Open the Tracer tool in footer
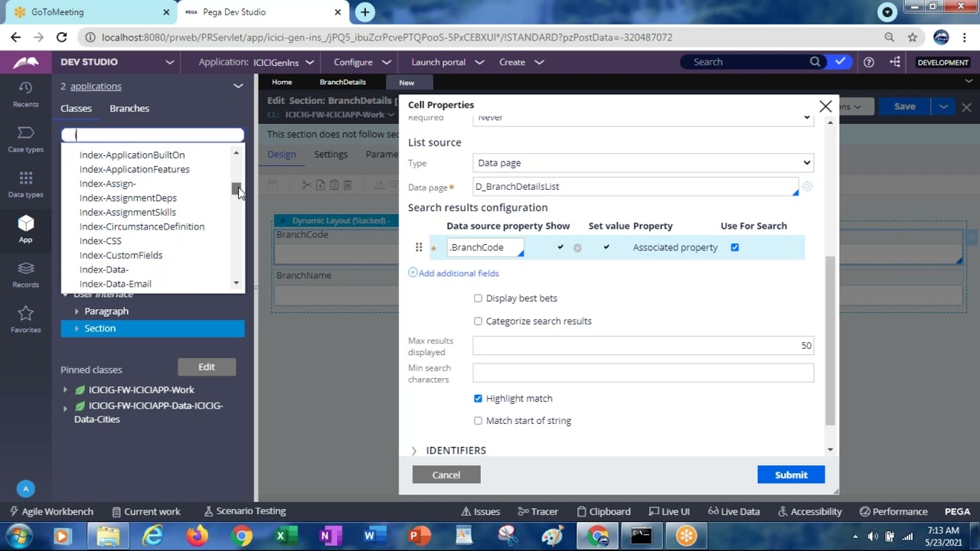The height and width of the screenshot is (551, 980). [537, 512]
